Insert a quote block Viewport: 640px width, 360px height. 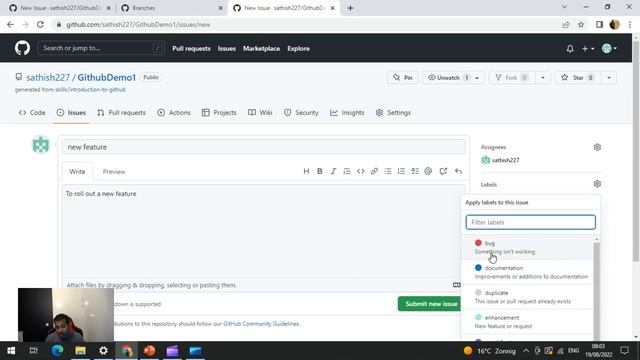(x=347, y=171)
